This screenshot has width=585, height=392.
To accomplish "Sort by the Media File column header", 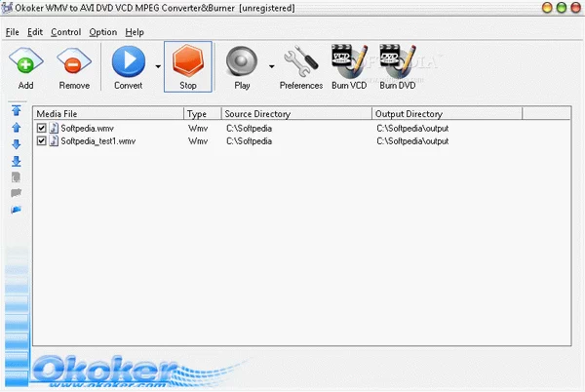I will coord(108,114).
